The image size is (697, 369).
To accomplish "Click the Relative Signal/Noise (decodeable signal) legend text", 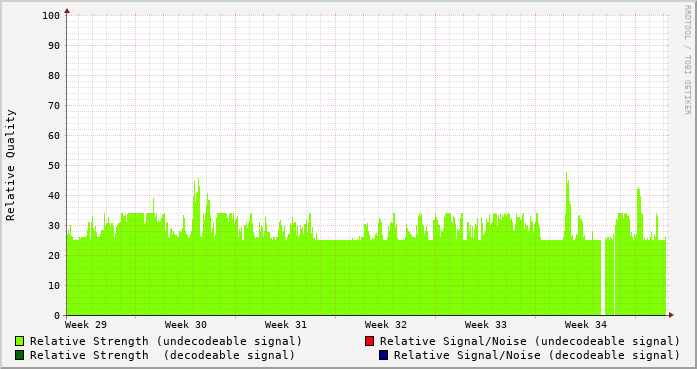I will (537, 355).
